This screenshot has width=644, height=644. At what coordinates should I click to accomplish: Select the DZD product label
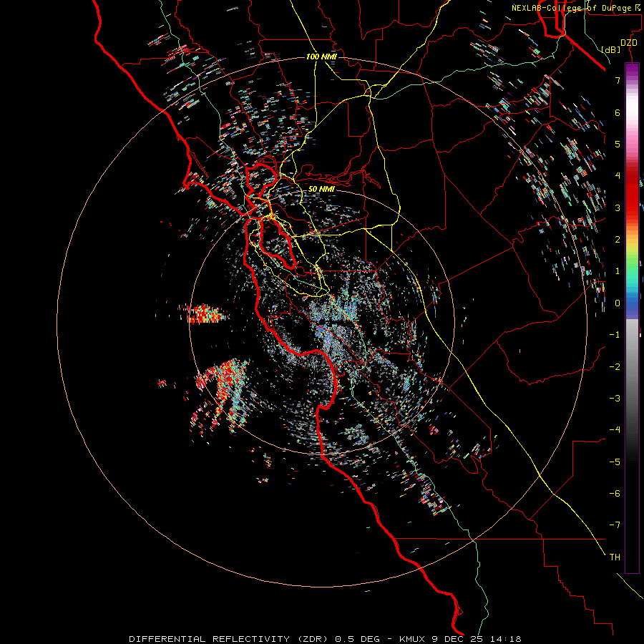(629, 43)
